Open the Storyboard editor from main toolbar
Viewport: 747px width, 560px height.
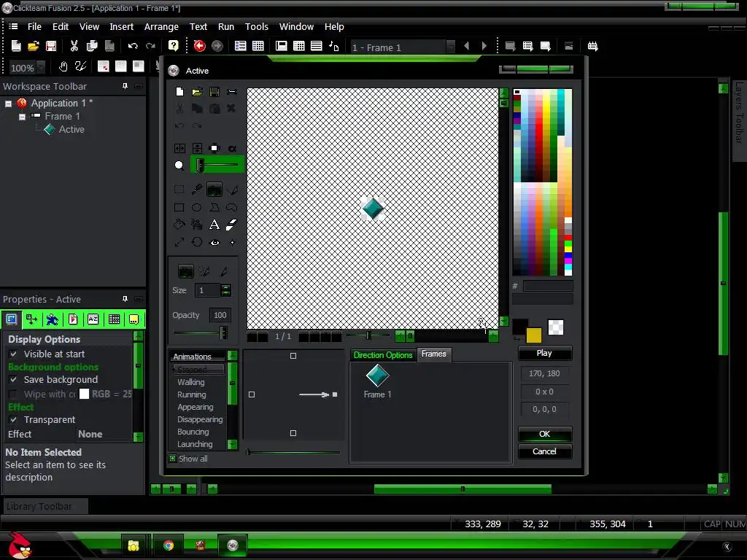point(241,46)
